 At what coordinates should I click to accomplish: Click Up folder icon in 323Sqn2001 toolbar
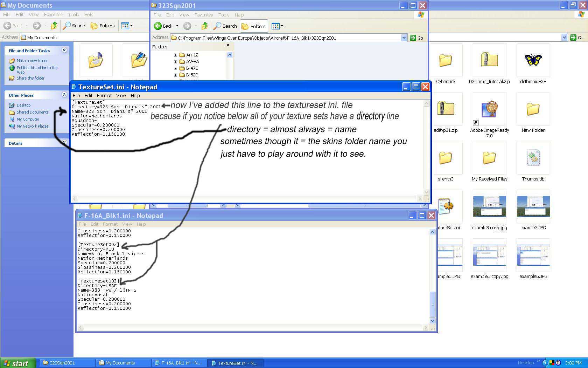tap(205, 26)
